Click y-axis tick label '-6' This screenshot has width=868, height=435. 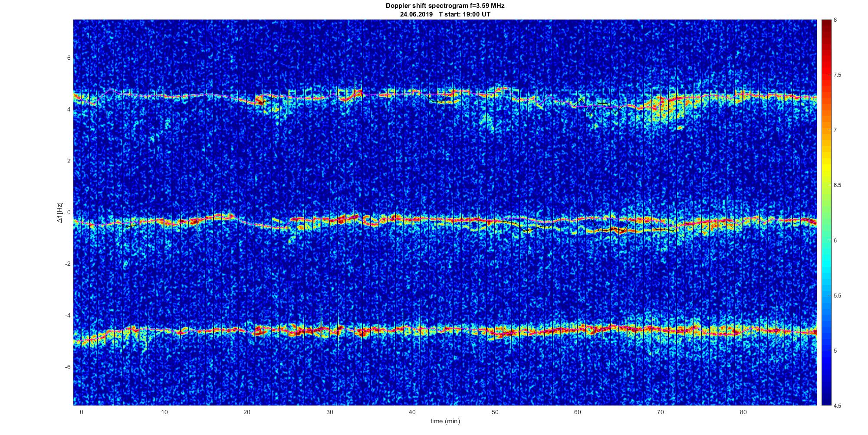[68, 367]
